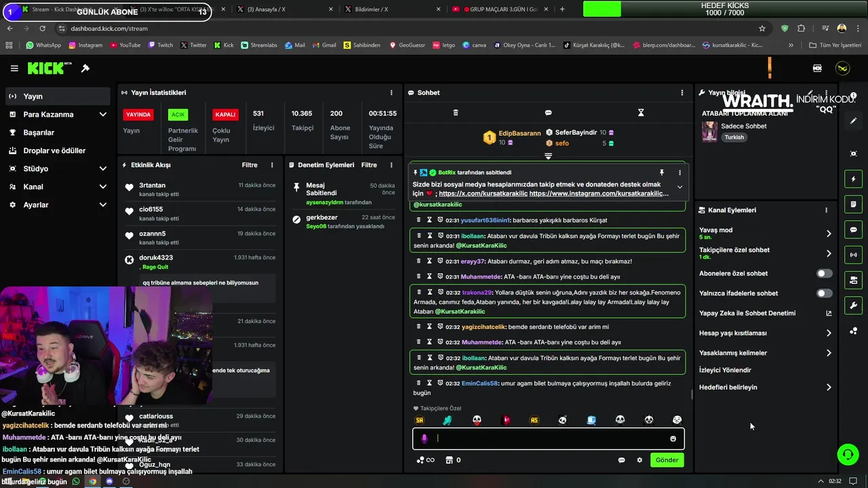Click the green support chat bubble button
This screenshot has width=868, height=488.
pyautogui.click(x=848, y=455)
